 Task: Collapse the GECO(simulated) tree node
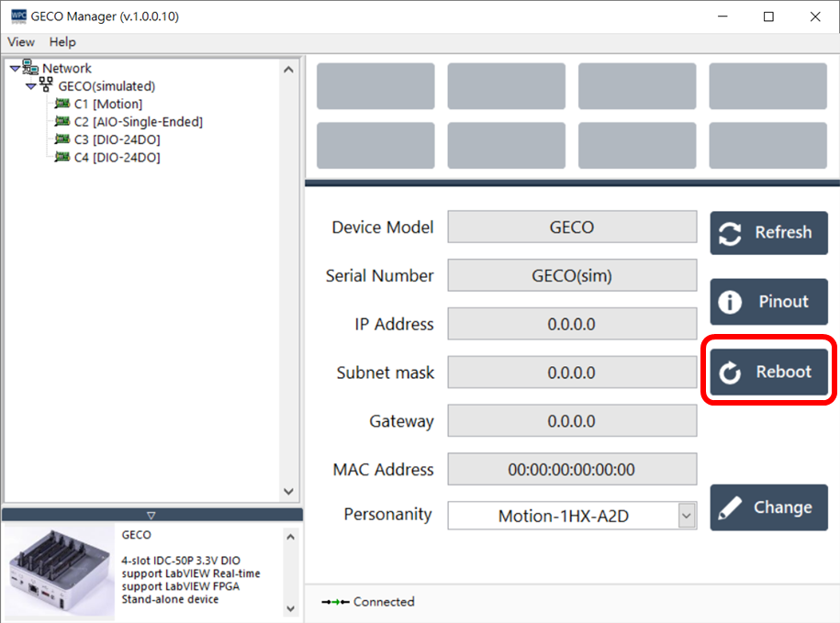31,86
